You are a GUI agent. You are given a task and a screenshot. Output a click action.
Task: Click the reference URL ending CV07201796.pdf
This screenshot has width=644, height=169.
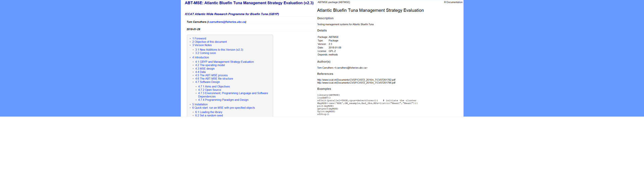click(356, 83)
